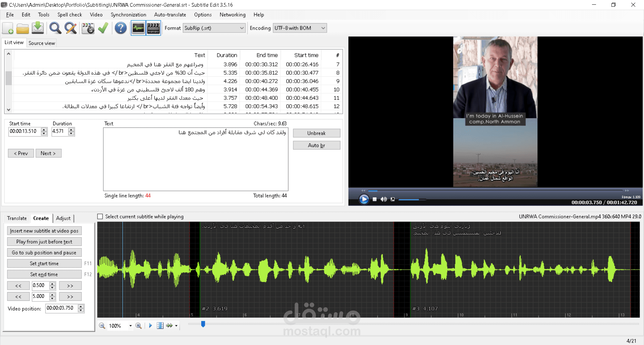Toggle the video player toolbar icon
The height and width of the screenshot is (345, 644).
[x=153, y=28]
